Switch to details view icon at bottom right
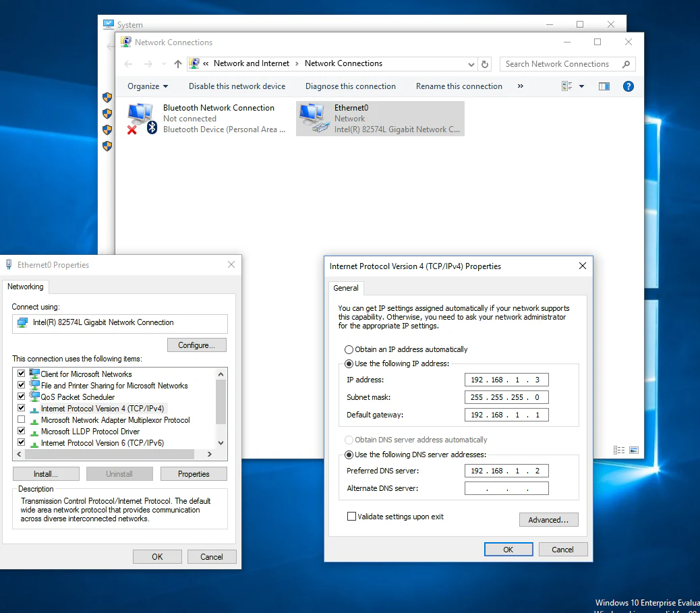700x613 pixels. coord(619,450)
